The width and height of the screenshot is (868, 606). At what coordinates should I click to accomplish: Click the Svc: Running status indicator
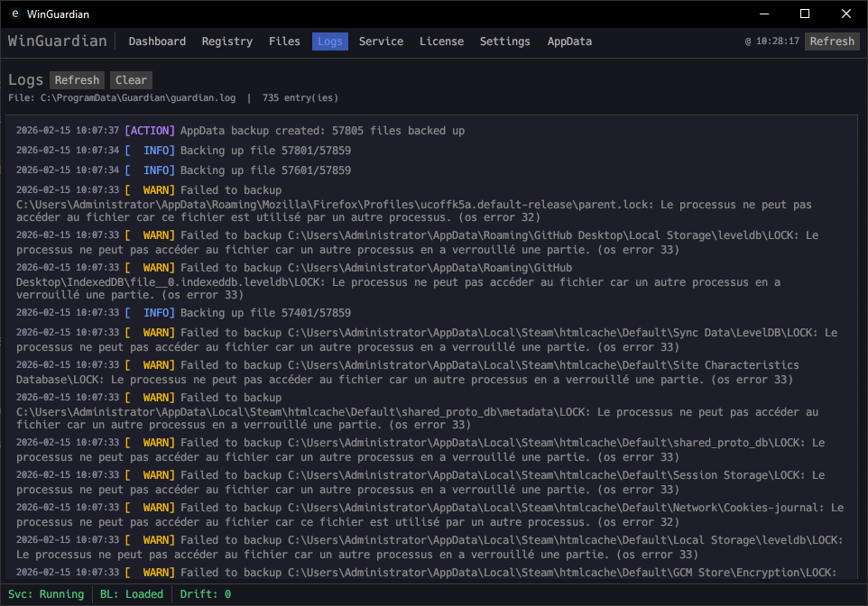pos(45,594)
